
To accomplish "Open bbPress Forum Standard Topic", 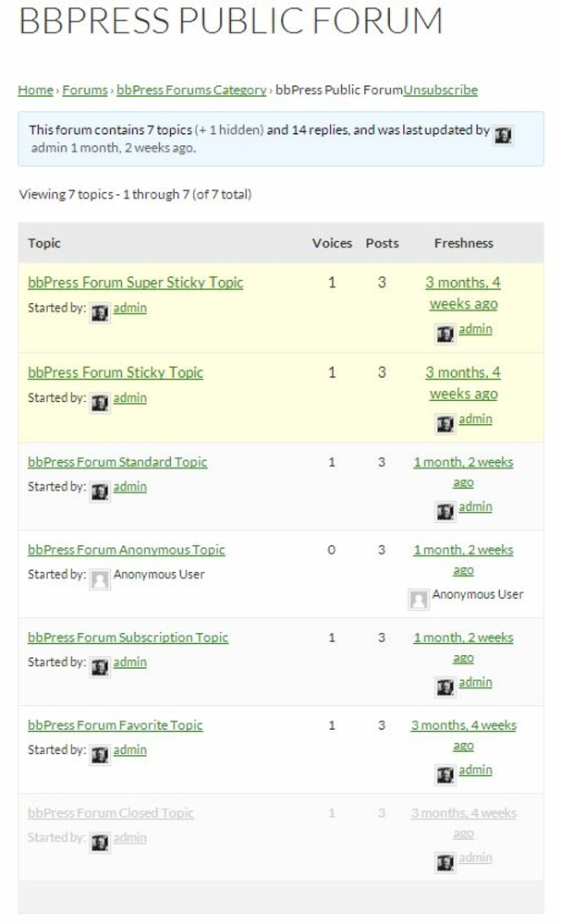I will pyautogui.click(x=117, y=463).
